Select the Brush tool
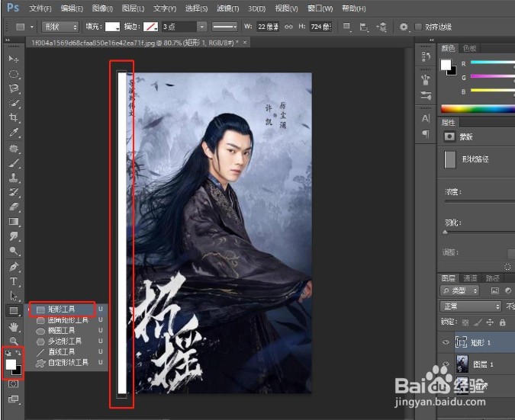 click(x=14, y=163)
